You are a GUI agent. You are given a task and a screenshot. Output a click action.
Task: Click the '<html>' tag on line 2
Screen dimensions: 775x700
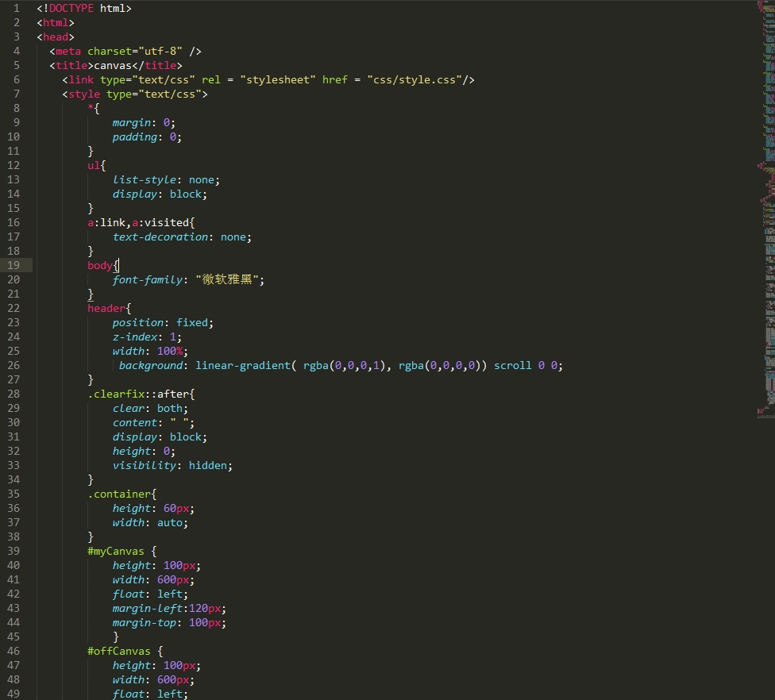(56, 23)
